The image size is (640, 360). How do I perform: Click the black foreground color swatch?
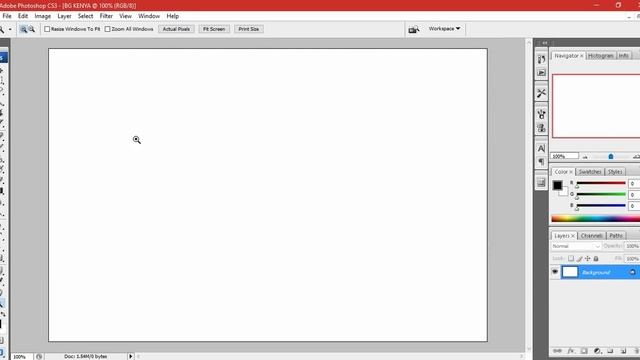557,185
